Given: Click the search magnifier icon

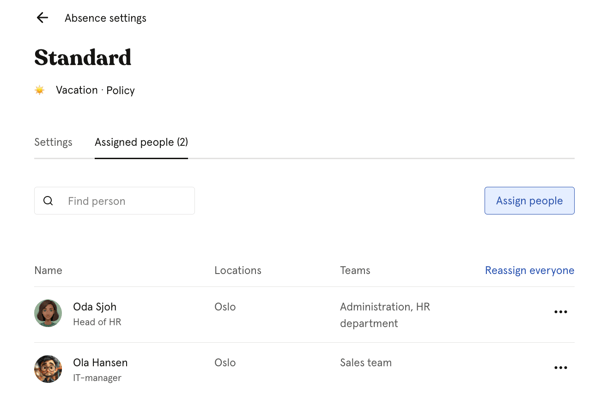Looking at the screenshot, I should pyautogui.click(x=48, y=201).
